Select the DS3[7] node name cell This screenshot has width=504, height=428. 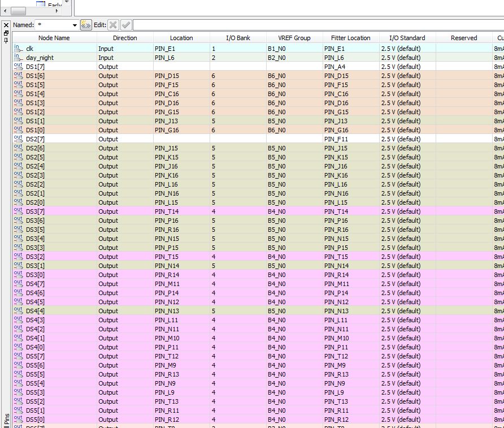pyautogui.click(x=35, y=211)
